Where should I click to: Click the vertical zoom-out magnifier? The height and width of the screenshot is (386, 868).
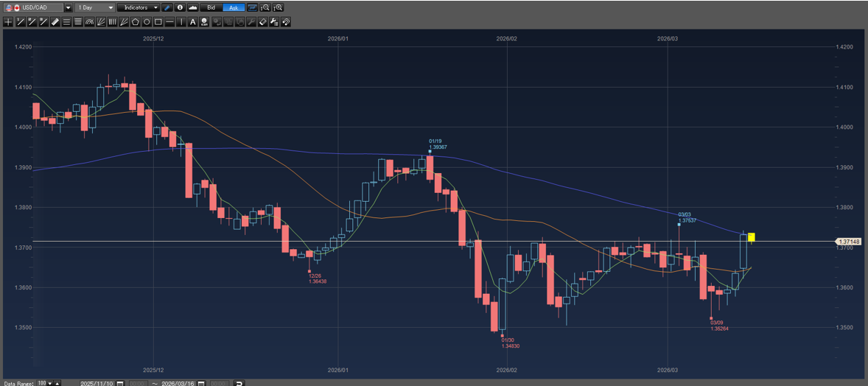pyautogui.click(x=265, y=7)
